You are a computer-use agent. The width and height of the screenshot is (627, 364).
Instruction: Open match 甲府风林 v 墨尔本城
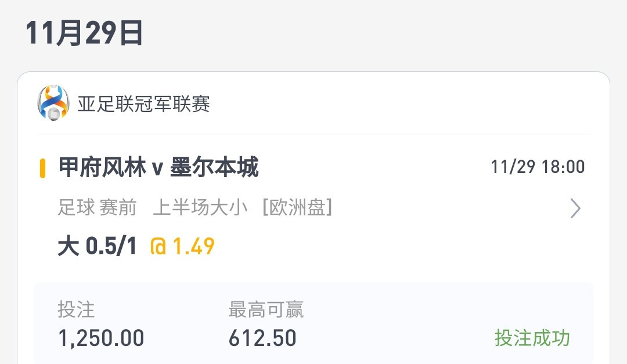point(158,167)
